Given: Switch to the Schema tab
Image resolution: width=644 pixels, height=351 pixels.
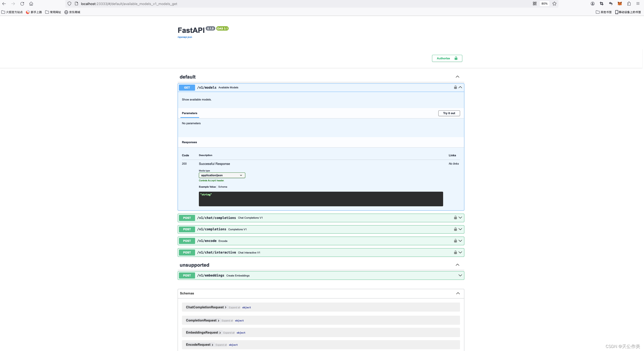Looking at the screenshot, I should 223,187.
